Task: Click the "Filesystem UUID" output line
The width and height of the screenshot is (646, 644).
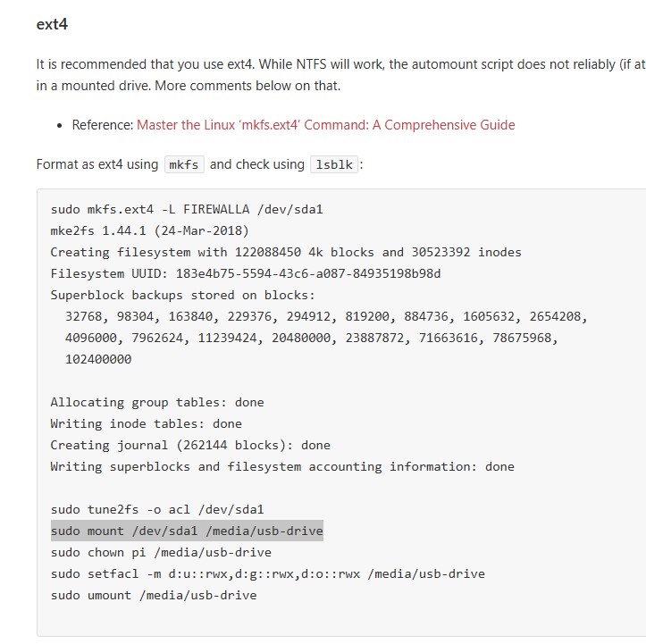Action: [245, 273]
